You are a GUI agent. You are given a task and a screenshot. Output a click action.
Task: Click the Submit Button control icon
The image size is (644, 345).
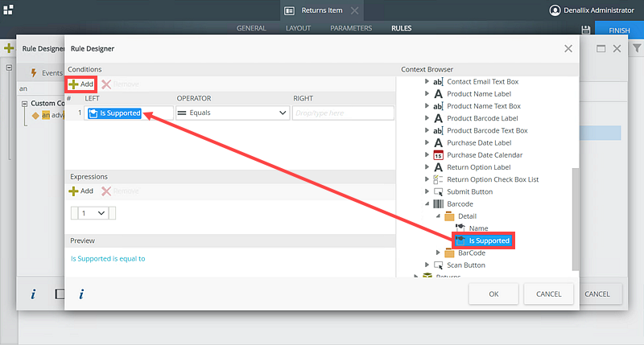[438, 191]
